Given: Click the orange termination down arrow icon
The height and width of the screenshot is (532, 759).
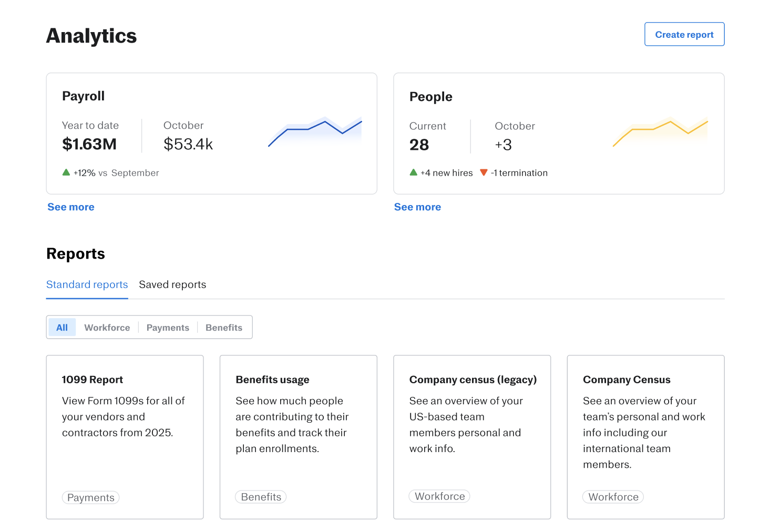Looking at the screenshot, I should 484,172.
